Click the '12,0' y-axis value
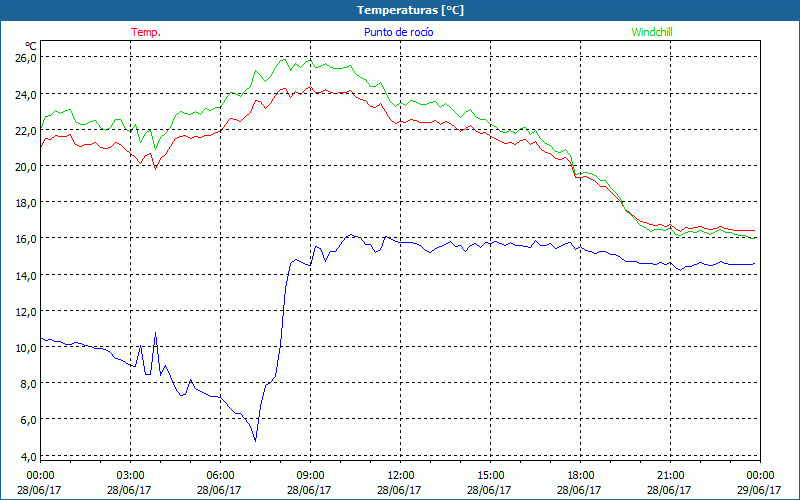This screenshot has width=800, height=500. (x=26, y=311)
